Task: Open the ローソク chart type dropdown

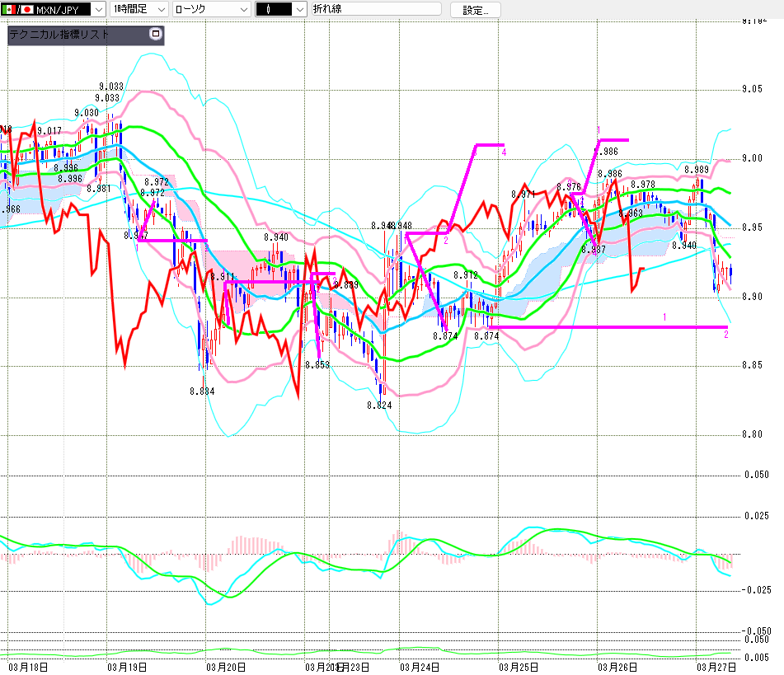Action: coord(242,10)
